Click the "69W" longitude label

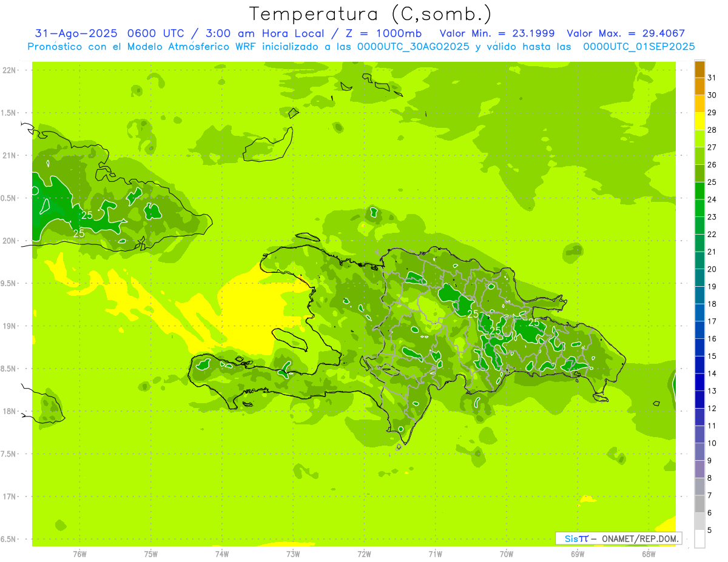(x=578, y=554)
